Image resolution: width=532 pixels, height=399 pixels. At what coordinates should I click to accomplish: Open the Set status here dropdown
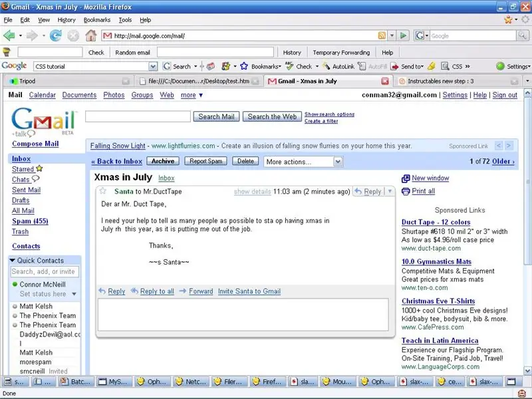(x=74, y=294)
